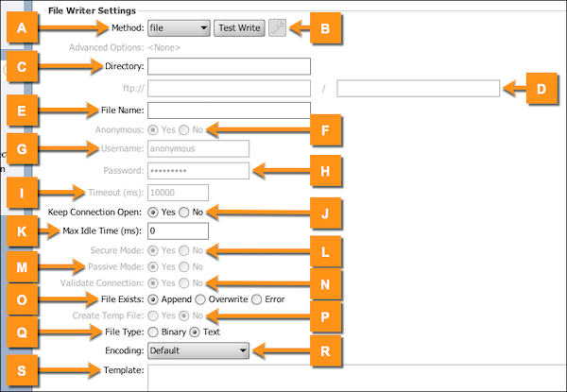Open the Method dropdown showing file

click(x=178, y=28)
